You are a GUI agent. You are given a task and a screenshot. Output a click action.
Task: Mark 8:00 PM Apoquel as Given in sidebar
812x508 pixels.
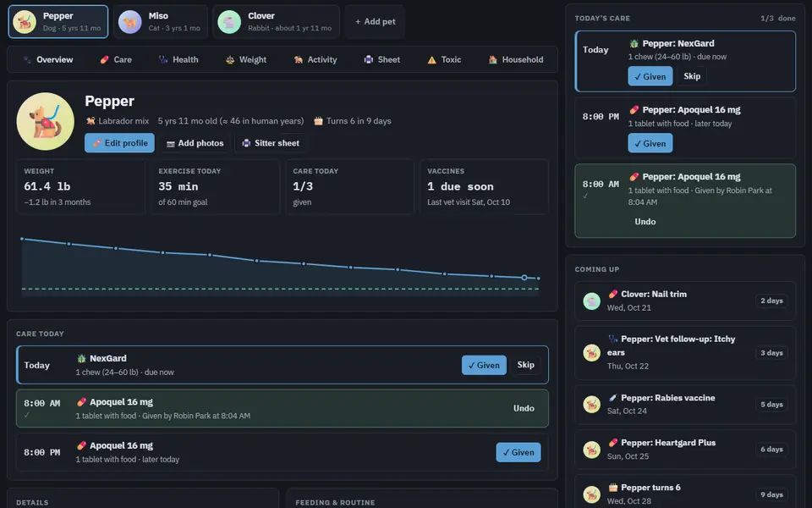(650, 143)
